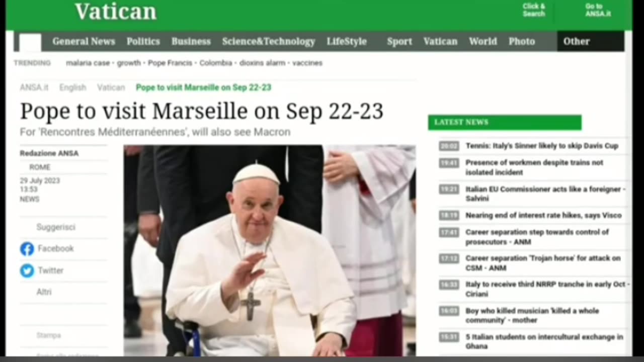The width and height of the screenshot is (644, 362).
Task: Open Italy to receive third NRRP tranche headline
Action: point(547,289)
